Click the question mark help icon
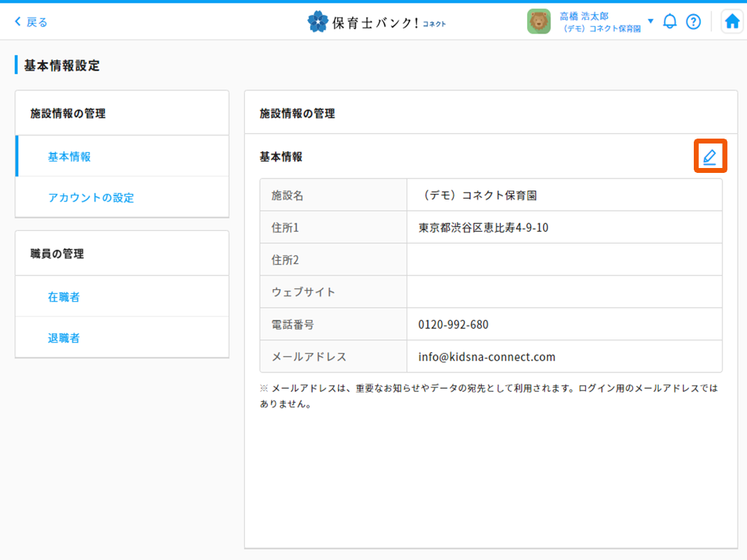 (693, 22)
